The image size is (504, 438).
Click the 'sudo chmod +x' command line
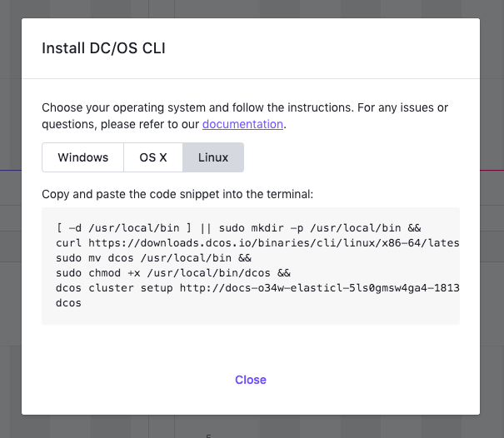click(x=173, y=273)
